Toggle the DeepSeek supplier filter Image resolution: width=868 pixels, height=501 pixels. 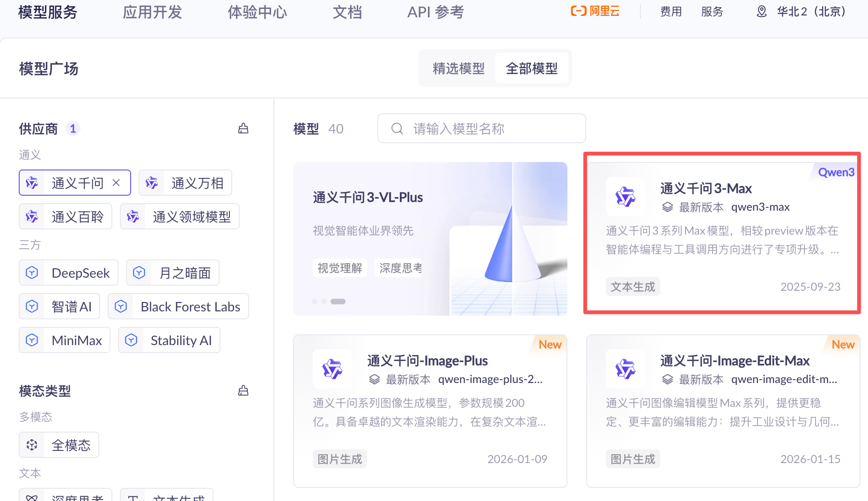69,273
